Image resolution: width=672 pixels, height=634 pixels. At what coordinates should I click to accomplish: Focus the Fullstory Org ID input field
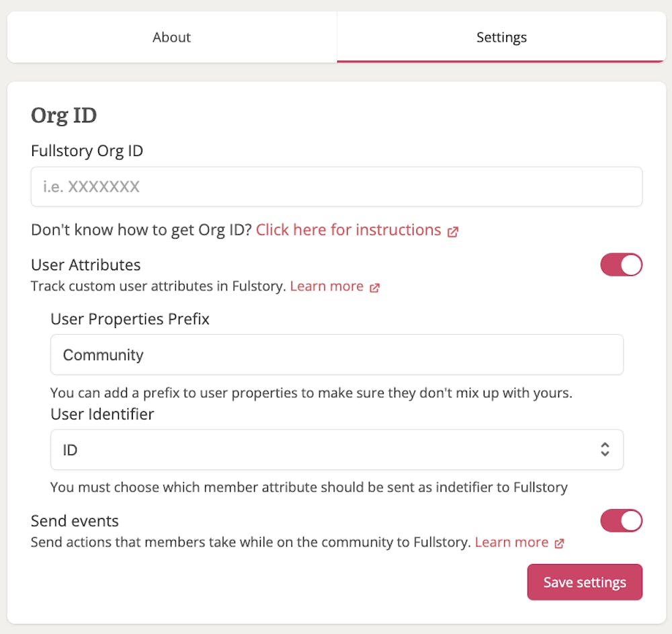[x=336, y=187]
